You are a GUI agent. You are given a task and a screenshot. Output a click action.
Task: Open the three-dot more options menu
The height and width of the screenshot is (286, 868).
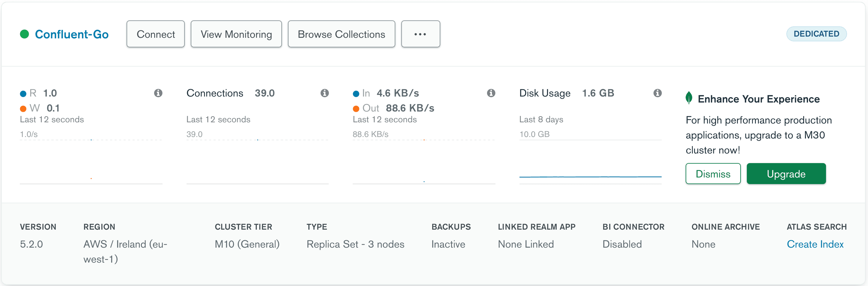[x=420, y=34]
